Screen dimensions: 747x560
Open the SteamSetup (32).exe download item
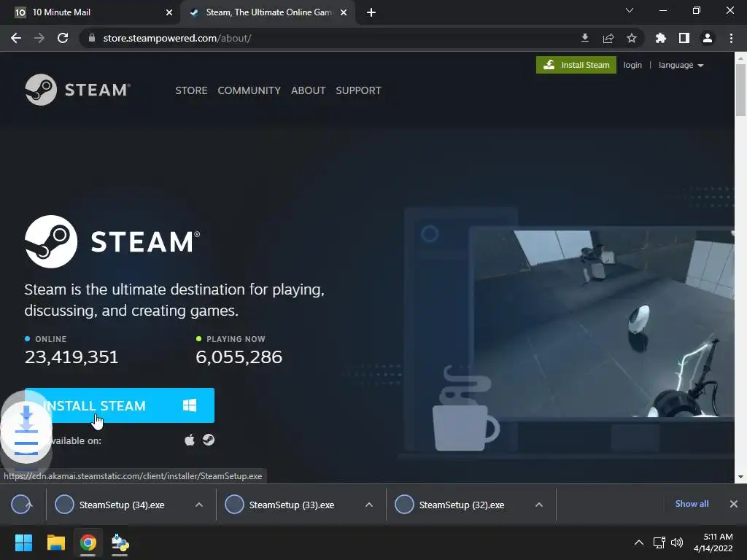pos(461,505)
